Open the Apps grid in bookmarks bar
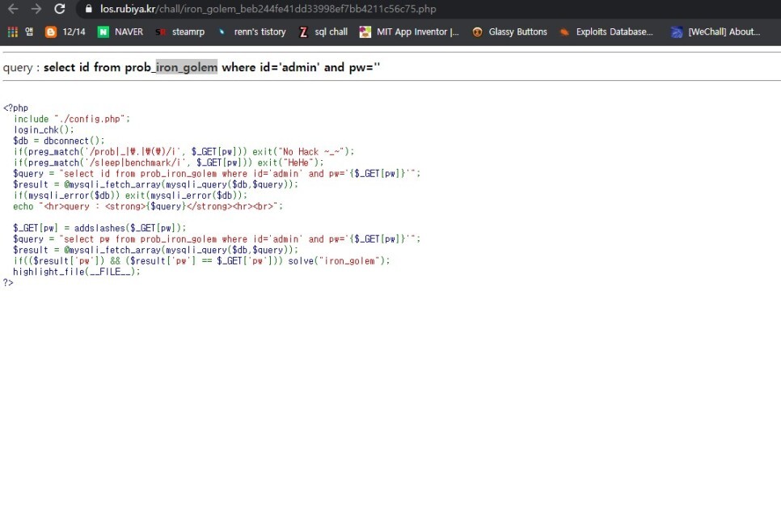This screenshot has height=532, width=781. (13, 32)
